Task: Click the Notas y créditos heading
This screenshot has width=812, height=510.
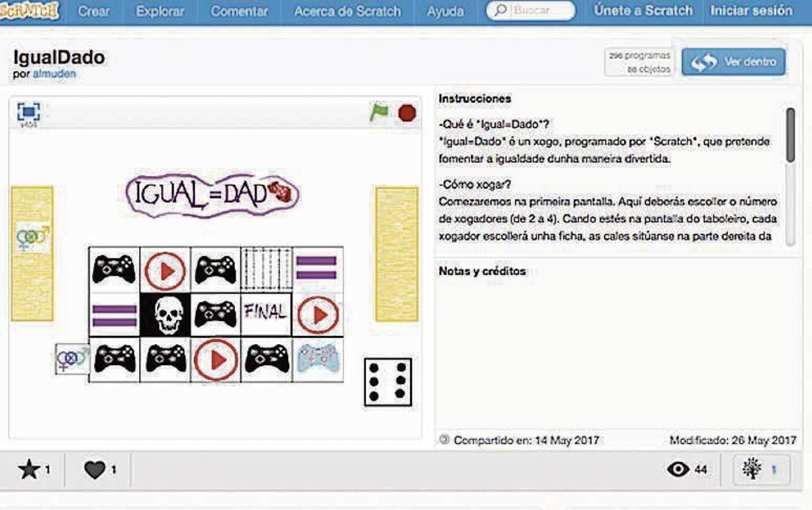Action: pos(482,272)
